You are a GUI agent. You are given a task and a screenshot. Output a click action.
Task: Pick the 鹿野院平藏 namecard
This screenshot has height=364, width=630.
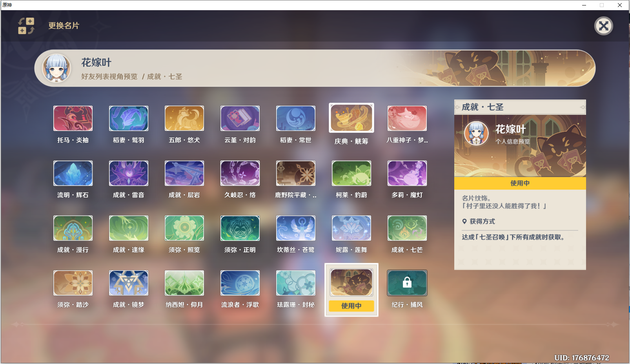pyautogui.click(x=296, y=173)
